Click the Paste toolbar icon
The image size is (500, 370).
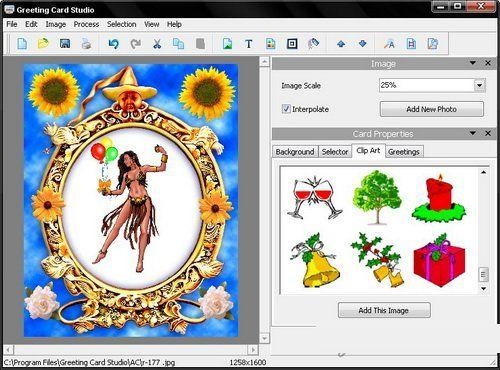(x=200, y=44)
